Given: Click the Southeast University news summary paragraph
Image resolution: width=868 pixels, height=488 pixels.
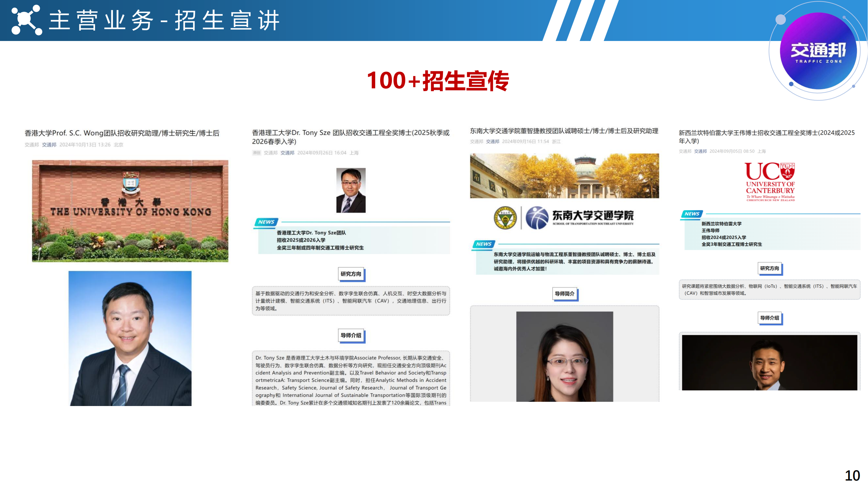Looking at the screenshot, I should pos(574,262).
